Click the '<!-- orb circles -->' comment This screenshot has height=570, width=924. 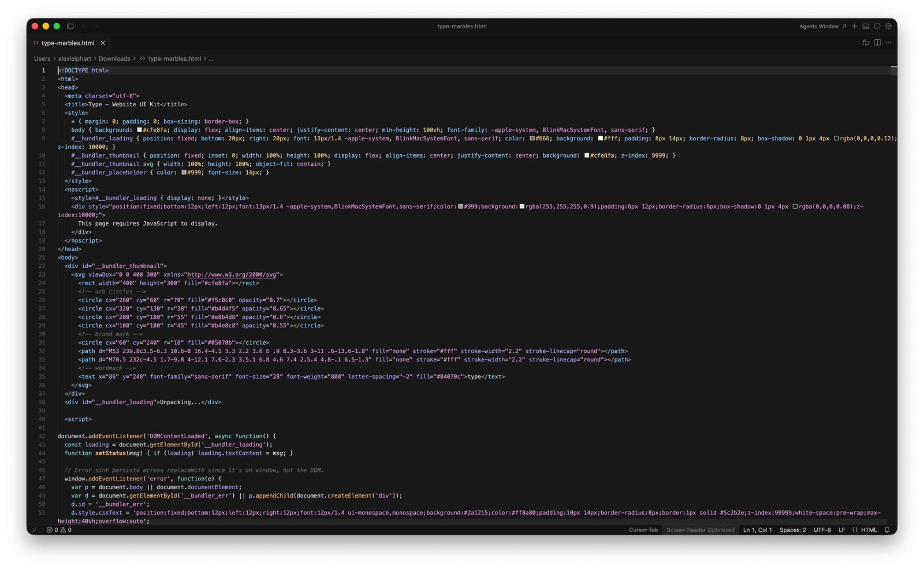coord(112,292)
